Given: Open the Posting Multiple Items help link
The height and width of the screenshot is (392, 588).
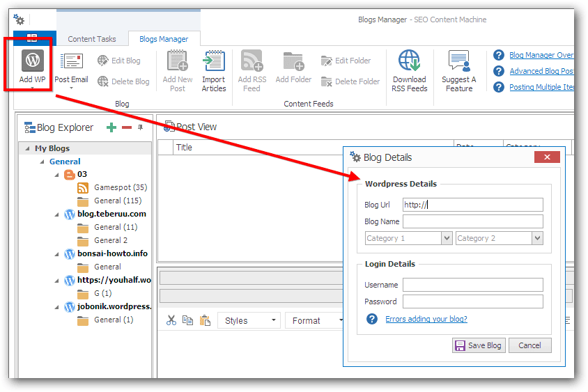Looking at the screenshot, I should pyautogui.click(x=541, y=87).
